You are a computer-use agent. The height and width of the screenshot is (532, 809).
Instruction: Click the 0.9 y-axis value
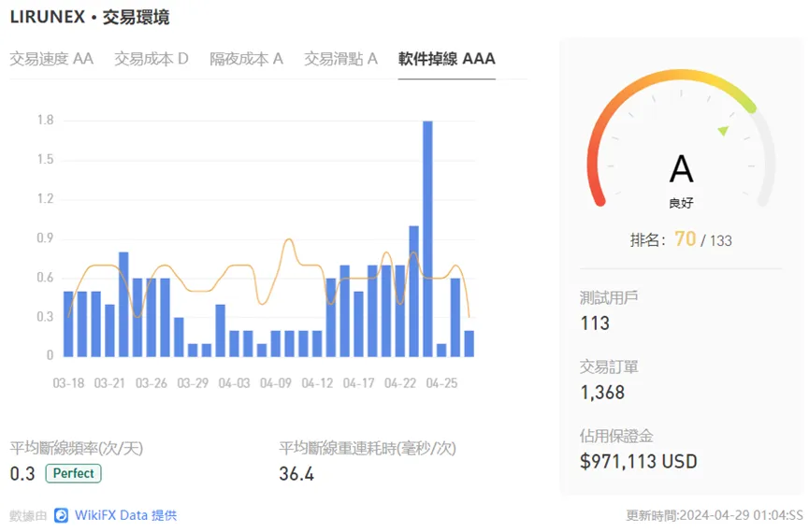[x=46, y=238]
